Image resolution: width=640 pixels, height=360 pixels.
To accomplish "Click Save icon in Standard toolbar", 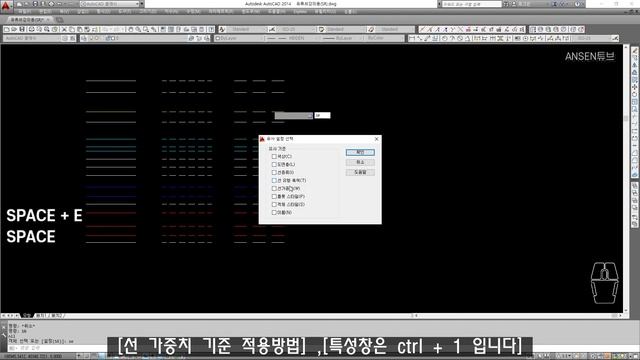I will [x=22, y=29].
